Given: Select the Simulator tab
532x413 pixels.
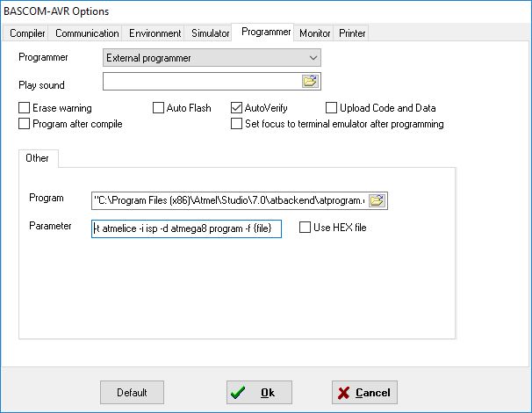Looking at the screenshot, I should [x=210, y=33].
